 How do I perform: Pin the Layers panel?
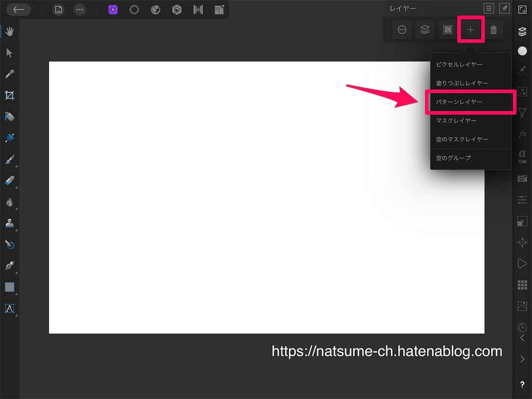tap(504, 8)
